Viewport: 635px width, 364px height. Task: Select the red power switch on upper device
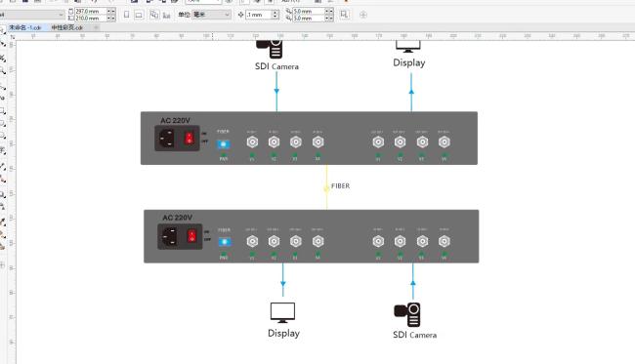[x=190, y=139]
